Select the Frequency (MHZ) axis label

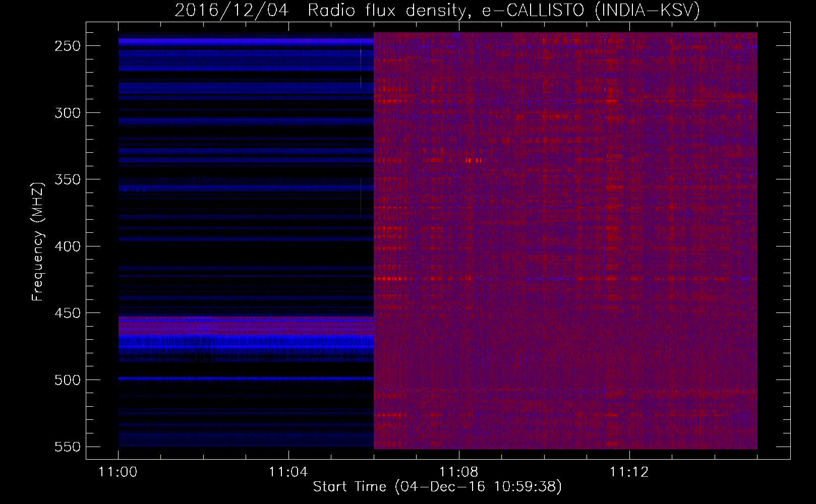38,242
